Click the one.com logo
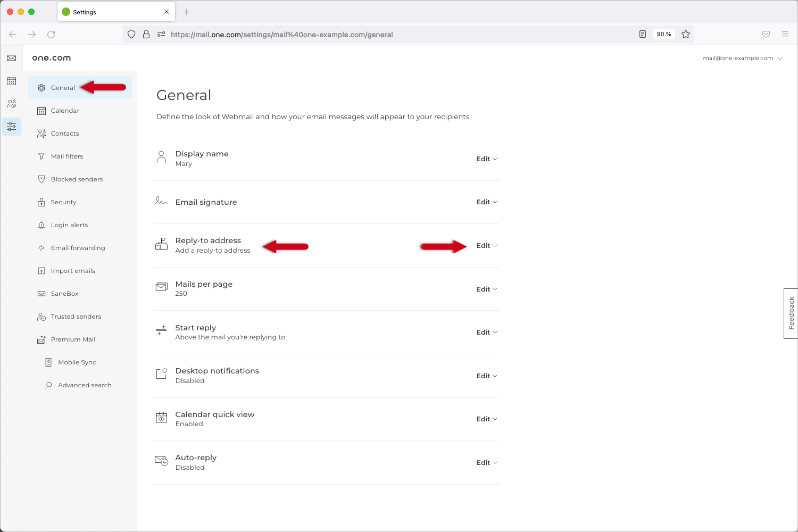 point(52,58)
